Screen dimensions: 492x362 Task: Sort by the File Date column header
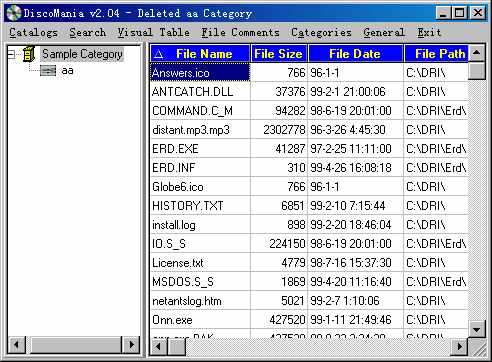[355, 54]
